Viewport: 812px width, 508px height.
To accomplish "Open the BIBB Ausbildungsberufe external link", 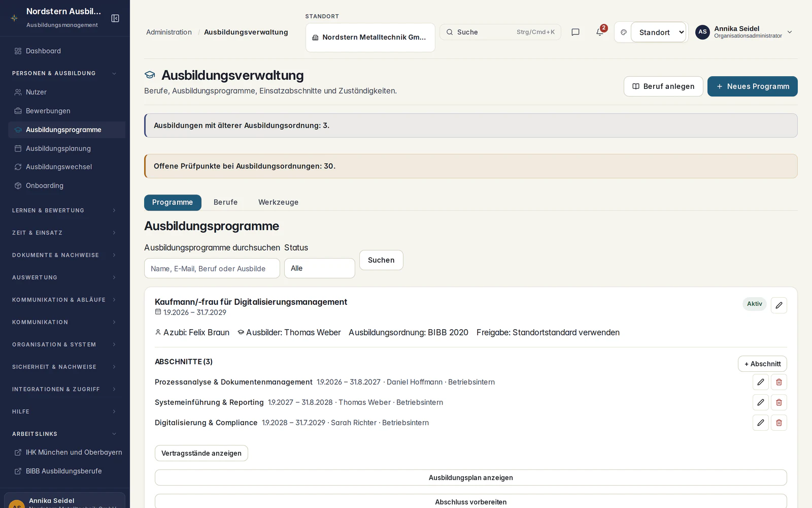I will pyautogui.click(x=66, y=471).
